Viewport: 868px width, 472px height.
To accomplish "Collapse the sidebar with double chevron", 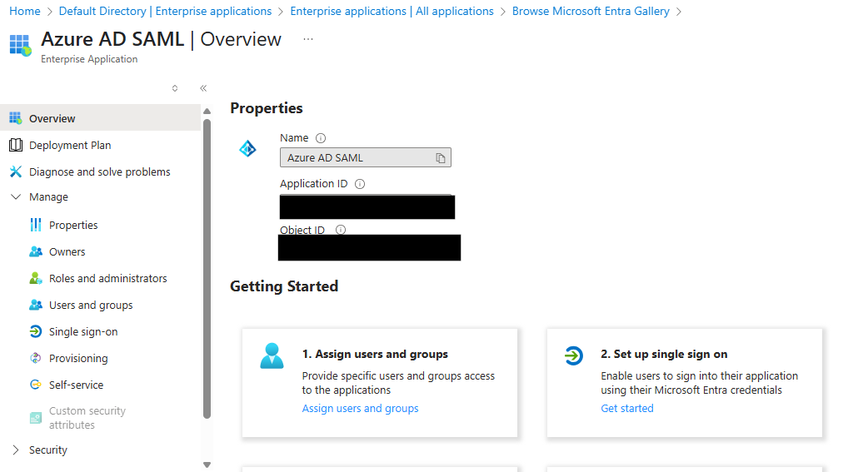I will tap(202, 88).
